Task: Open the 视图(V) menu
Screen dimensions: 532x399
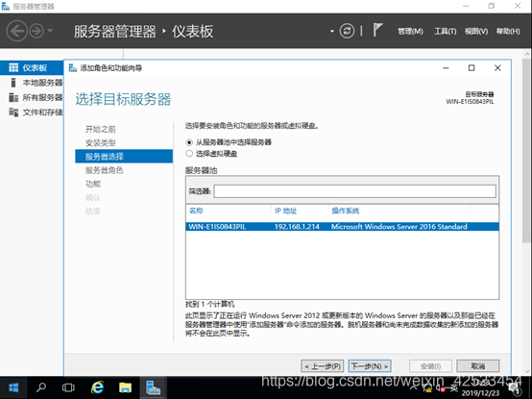Action: 476,31
